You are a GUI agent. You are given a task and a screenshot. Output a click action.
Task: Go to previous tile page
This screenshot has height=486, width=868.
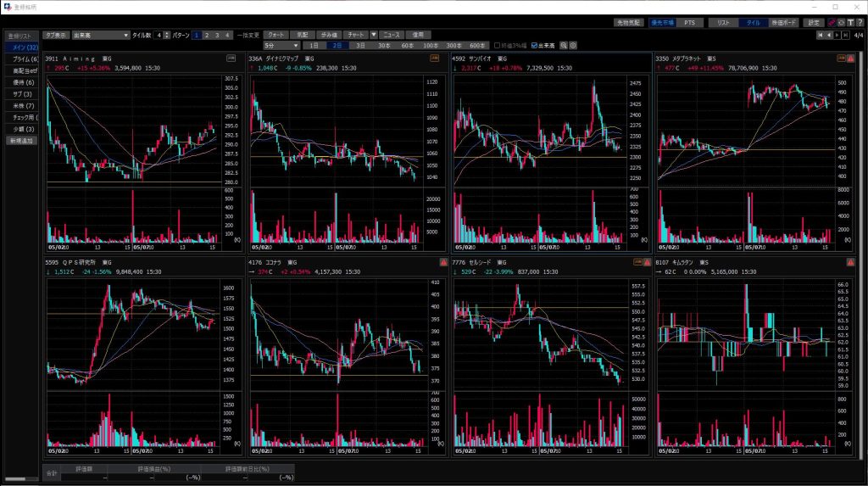(x=829, y=35)
